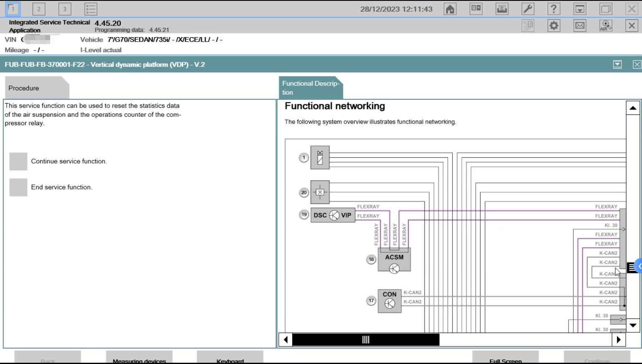Click component symbol number 1 box
The height and width of the screenshot is (364, 642).
(320, 157)
